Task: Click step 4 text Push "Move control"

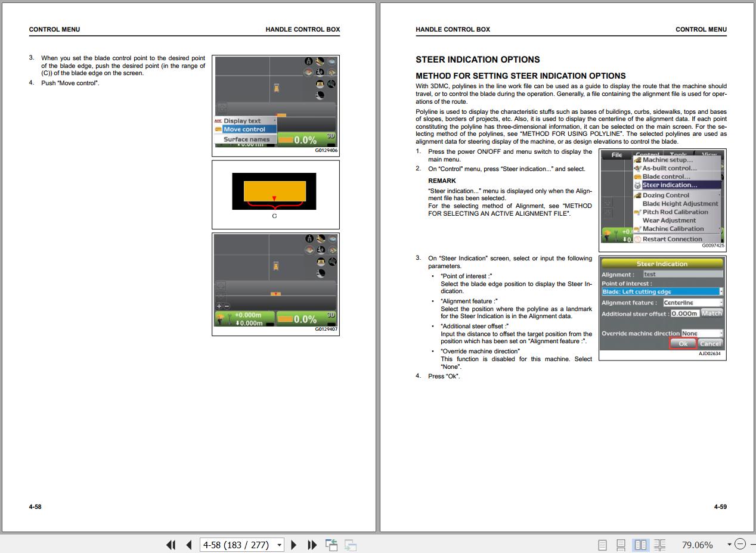Action: (70, 83)
